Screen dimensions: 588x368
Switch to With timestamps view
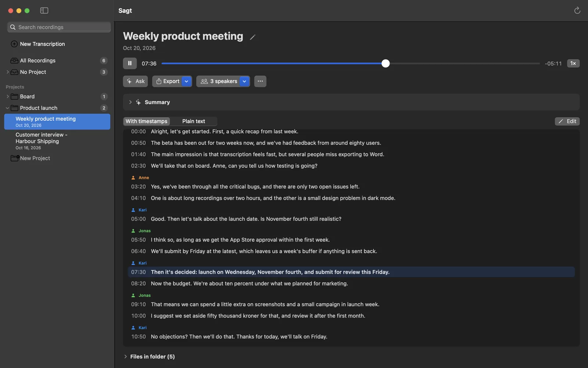[146, 121]
